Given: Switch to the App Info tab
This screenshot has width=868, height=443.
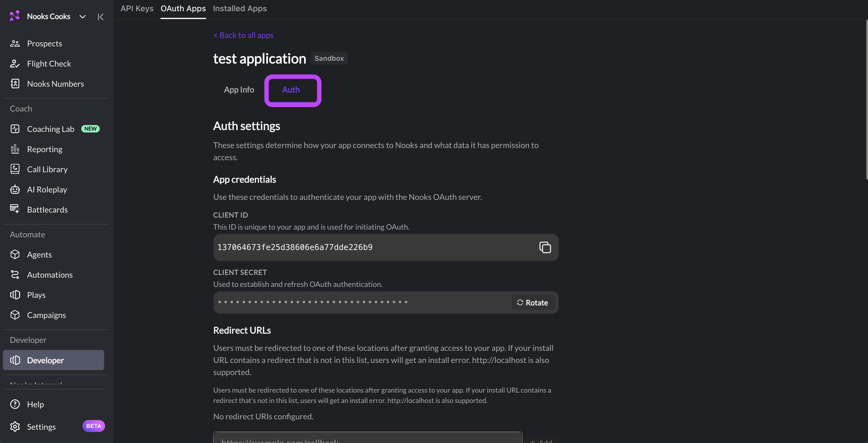Looking at the screenshot, I should click(239, 90).
